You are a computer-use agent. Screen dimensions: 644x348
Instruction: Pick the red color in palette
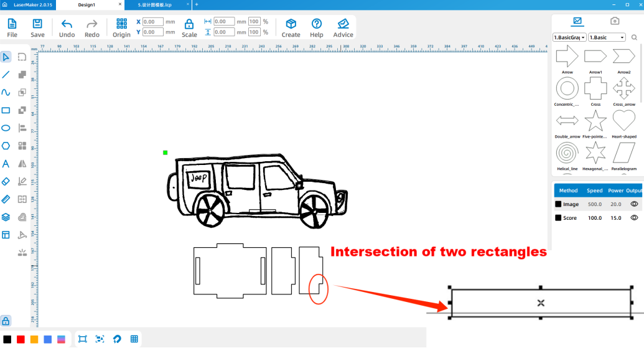(21, 339)
